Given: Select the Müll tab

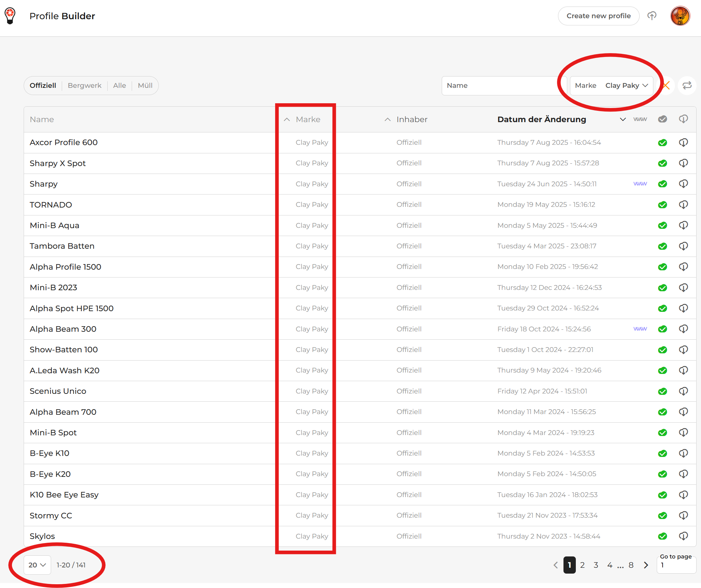Looking at the screenshot, I should click(145, 85).
